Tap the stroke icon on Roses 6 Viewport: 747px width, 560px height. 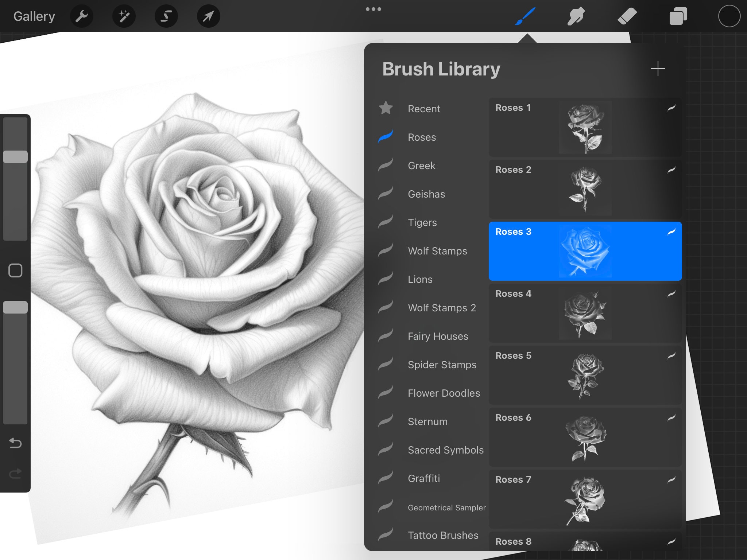(x=671, y=417)
